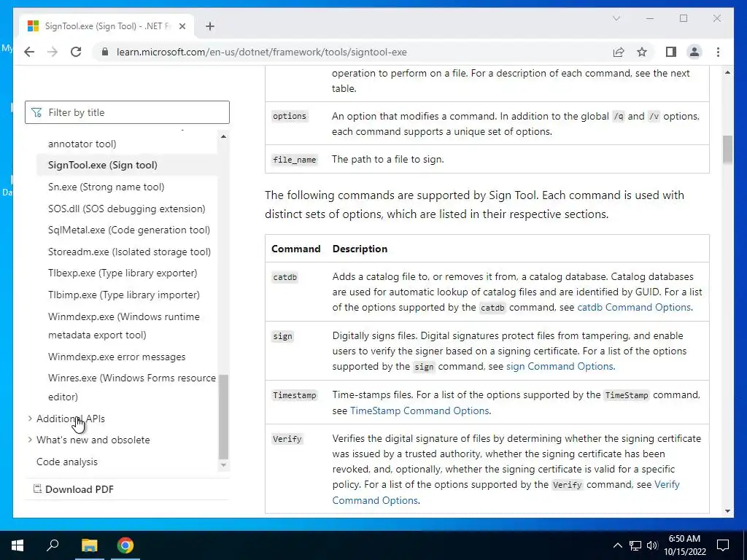Image resolution: width=747 pixels, height=560 pixels.
Task: Close the SignTool.exe browser tab
Action: (182, 26)
